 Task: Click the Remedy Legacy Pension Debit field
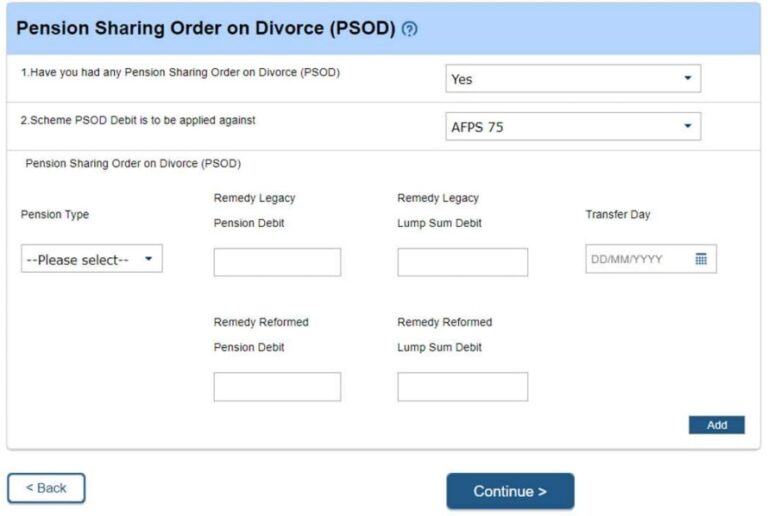[x=277, y=262]
